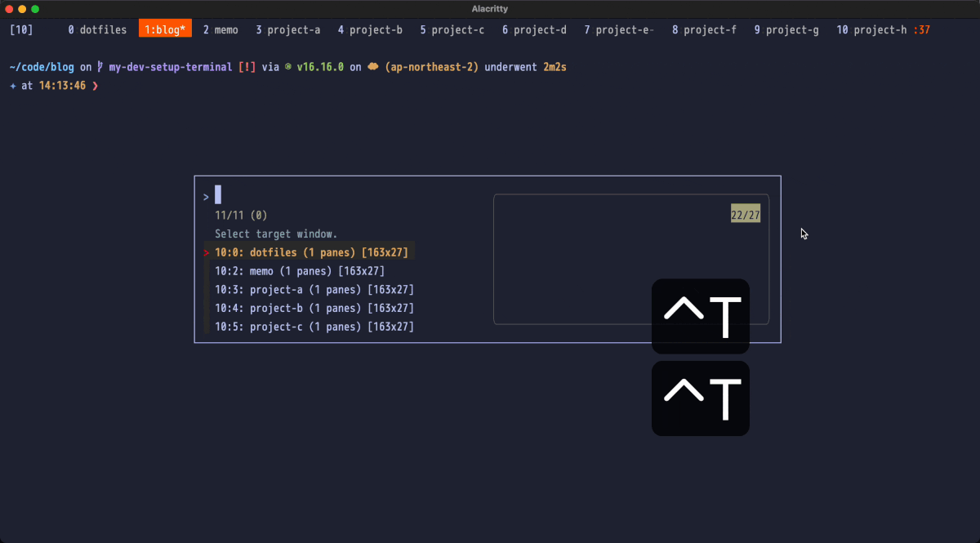Click the red [!] git dirty indicator
Image resolution: width=980 pixels, height=543 pixels.
point(246,67)
